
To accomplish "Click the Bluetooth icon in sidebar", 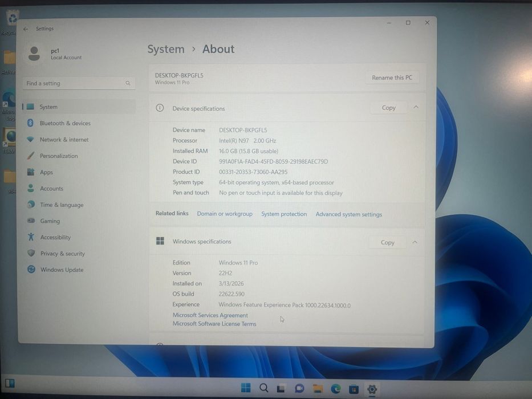I will [30, 123].
